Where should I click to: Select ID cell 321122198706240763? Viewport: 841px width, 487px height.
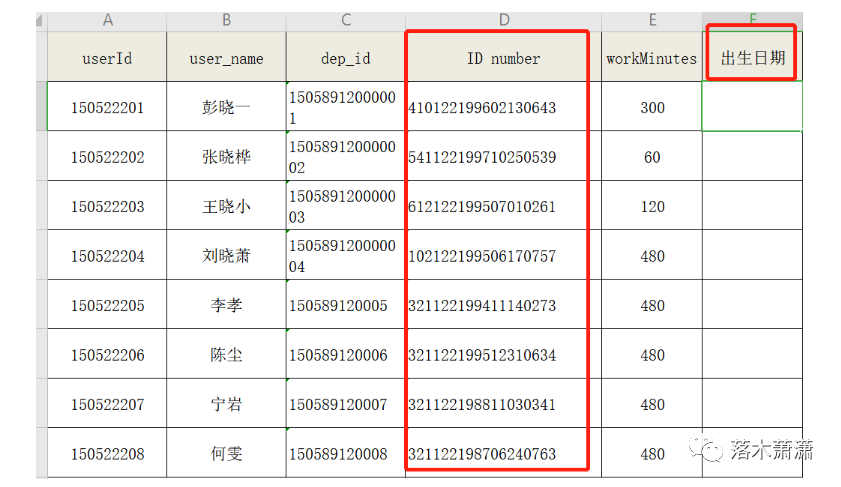(x=503, y=453)
